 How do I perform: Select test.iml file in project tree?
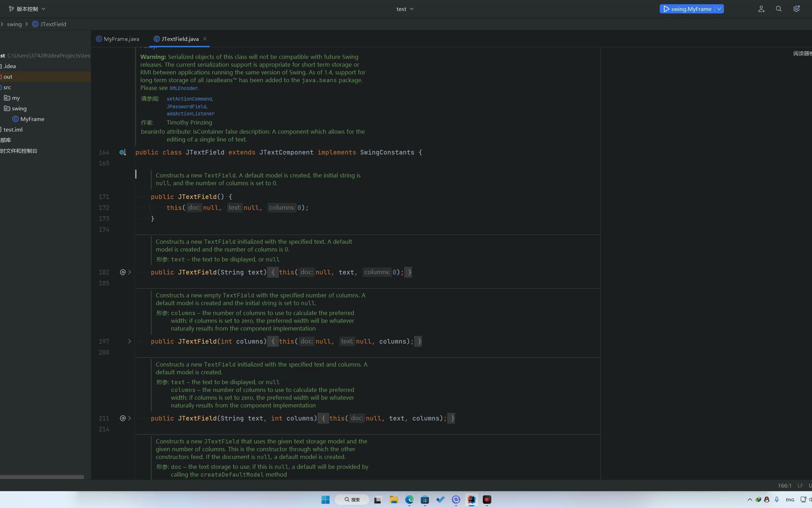point(13,129)
